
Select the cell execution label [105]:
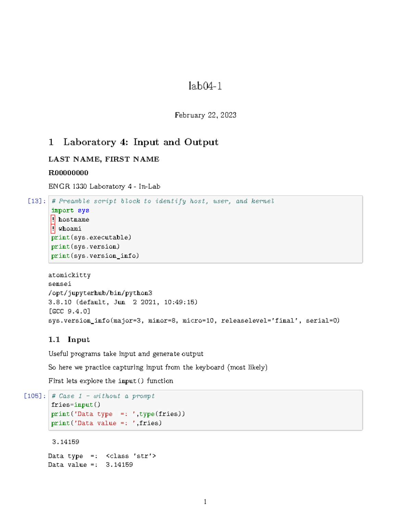coord(34,396)
